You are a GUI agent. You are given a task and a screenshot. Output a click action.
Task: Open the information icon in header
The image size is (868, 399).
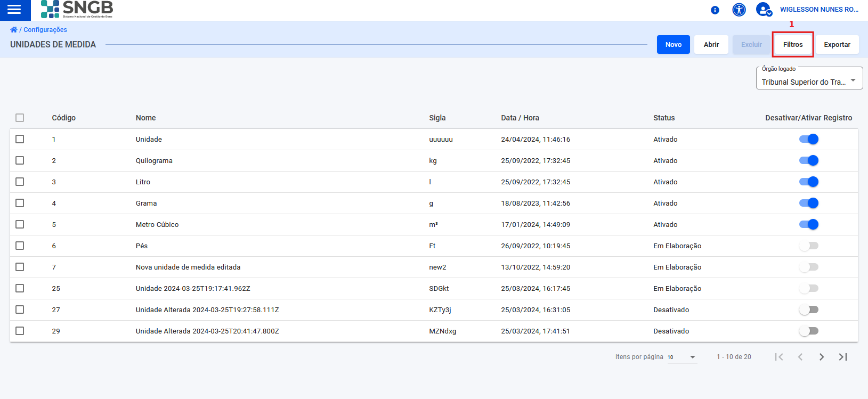pyautogui.click(x=715, y=10)
